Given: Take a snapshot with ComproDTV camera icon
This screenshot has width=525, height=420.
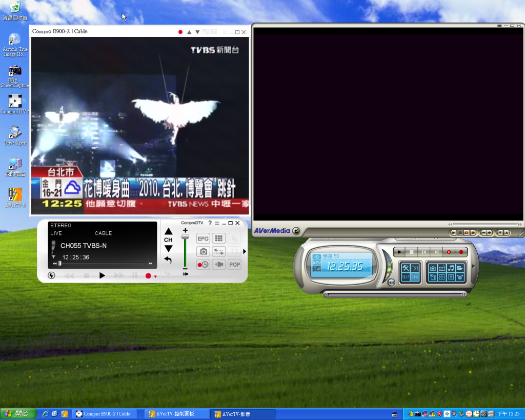Looking at the screenshot, I should tap(203, 251).
